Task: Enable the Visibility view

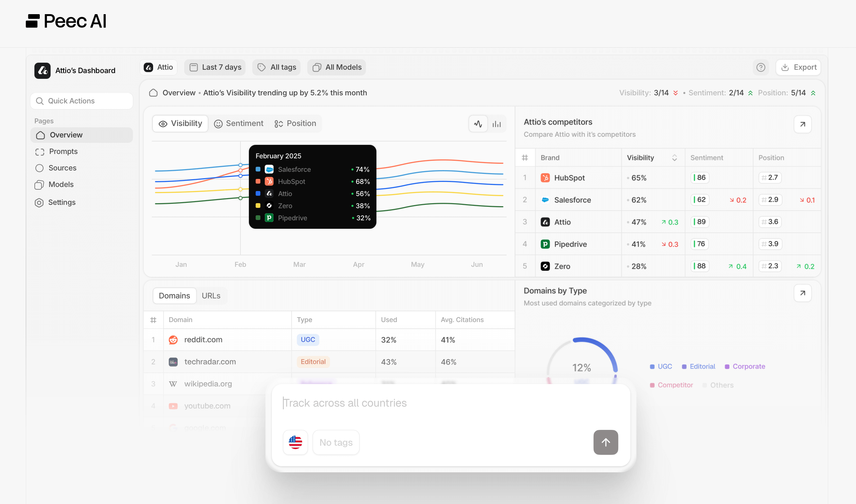Action: [180, 123]
